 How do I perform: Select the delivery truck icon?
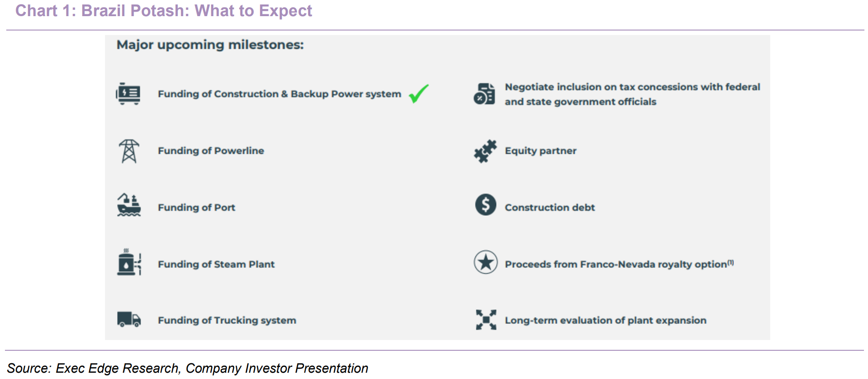coord(129,319)
